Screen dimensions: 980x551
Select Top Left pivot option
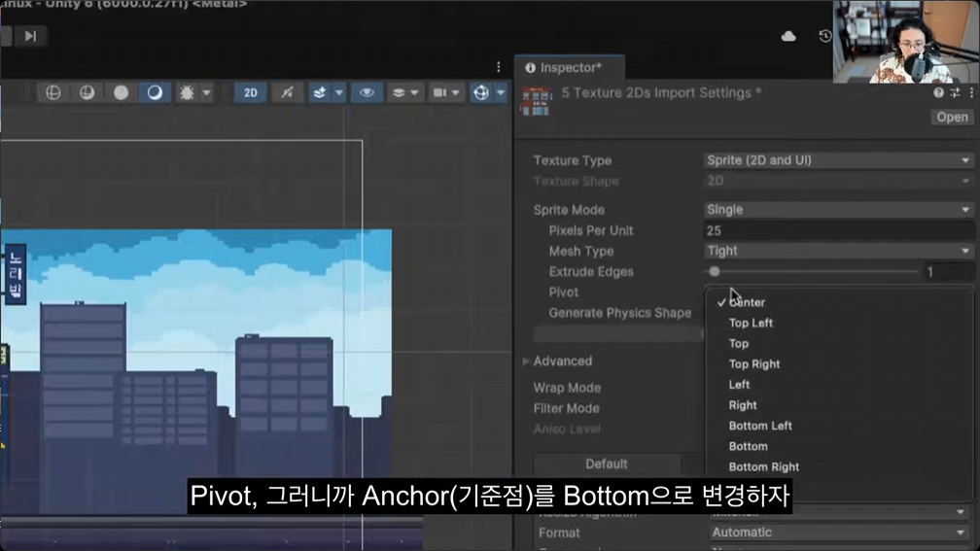tap(837, 323)
